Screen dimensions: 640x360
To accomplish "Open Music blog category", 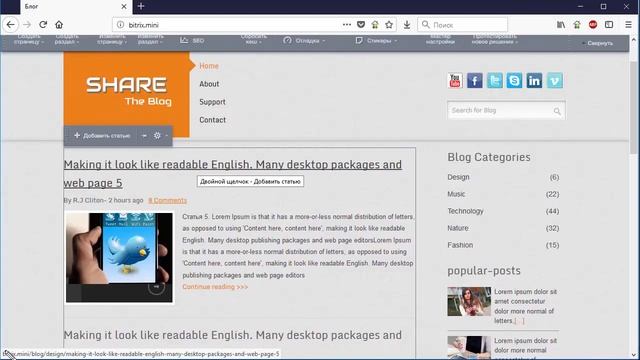I will click(x=456, y=194).
